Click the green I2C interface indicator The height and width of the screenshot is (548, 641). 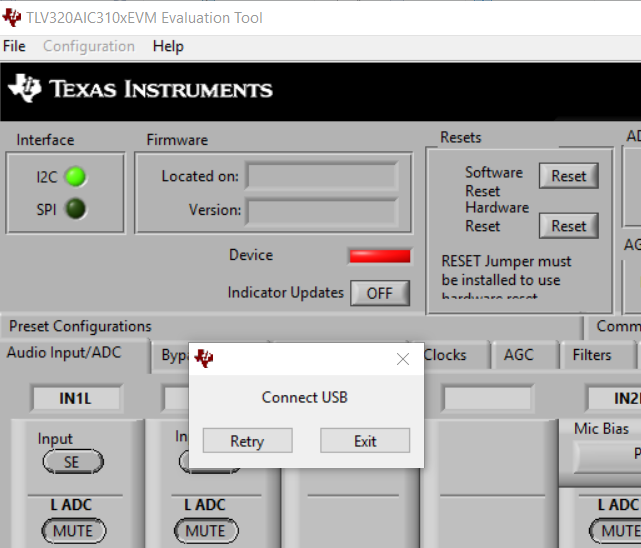[76, 177]
